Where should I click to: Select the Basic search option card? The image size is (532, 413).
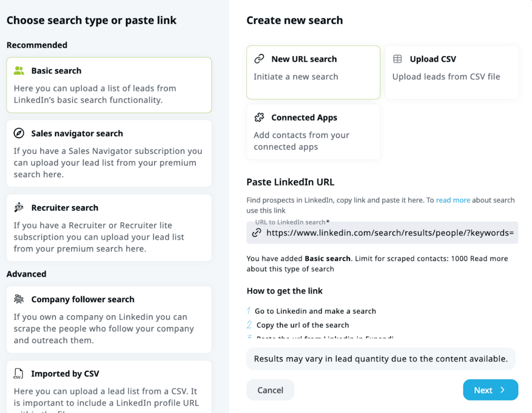109,85
